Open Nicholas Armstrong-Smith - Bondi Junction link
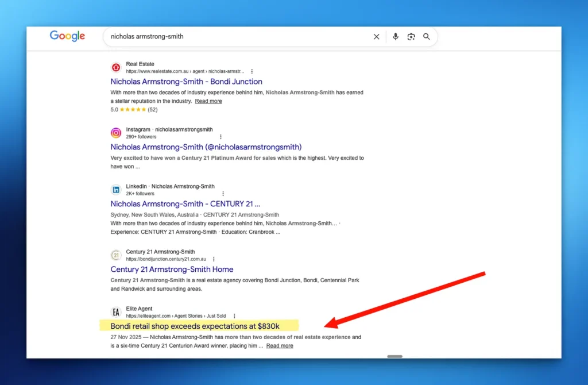Viewport: 588px width, 385px height. click(x=186, y=82)
